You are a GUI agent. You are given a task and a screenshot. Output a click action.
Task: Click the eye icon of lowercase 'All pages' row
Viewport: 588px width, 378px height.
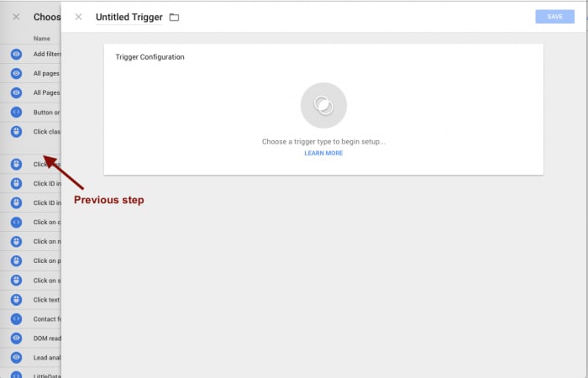pyautogui.click(x=16, y=73)
